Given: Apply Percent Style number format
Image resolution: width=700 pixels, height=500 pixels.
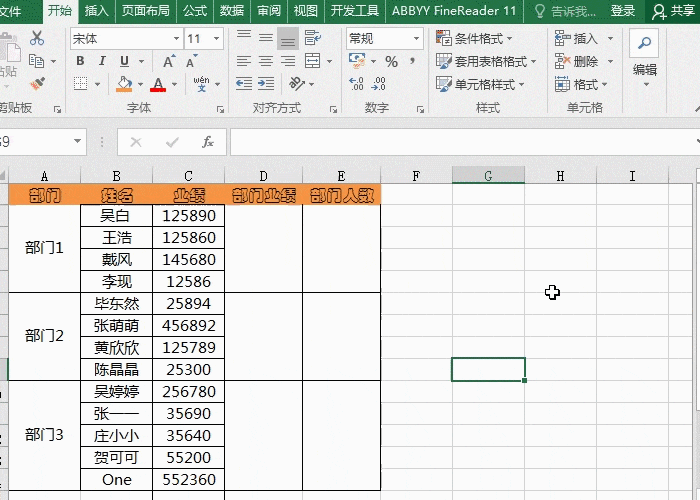Looking at the screenshot, I should coord(391,62).
